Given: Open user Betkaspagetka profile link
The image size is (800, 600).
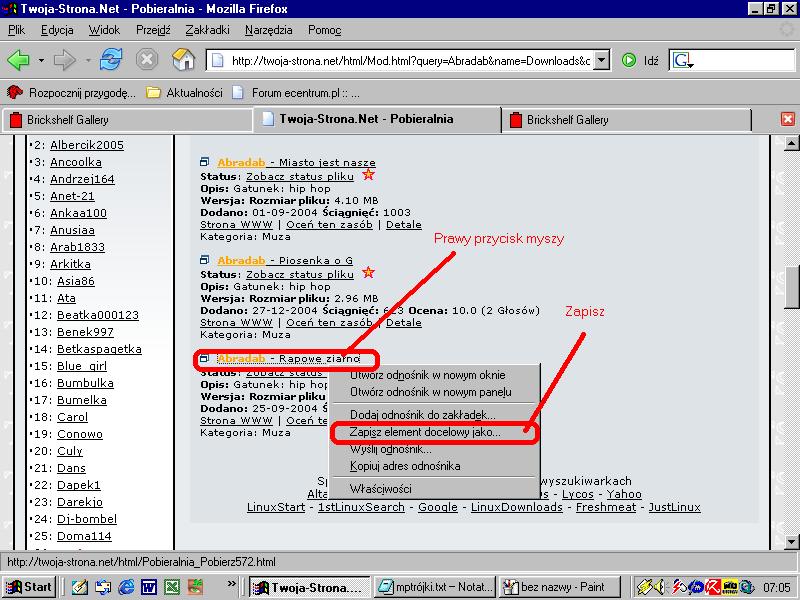Looking at the screenshot, I should tap(99, 349).
